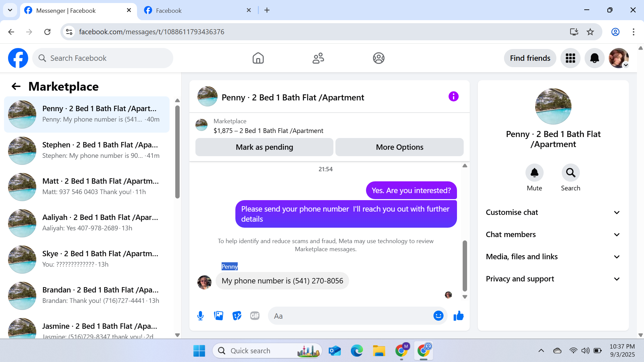Click the Facebook logo icon
644x362 pixels.
tap(18, 58)
